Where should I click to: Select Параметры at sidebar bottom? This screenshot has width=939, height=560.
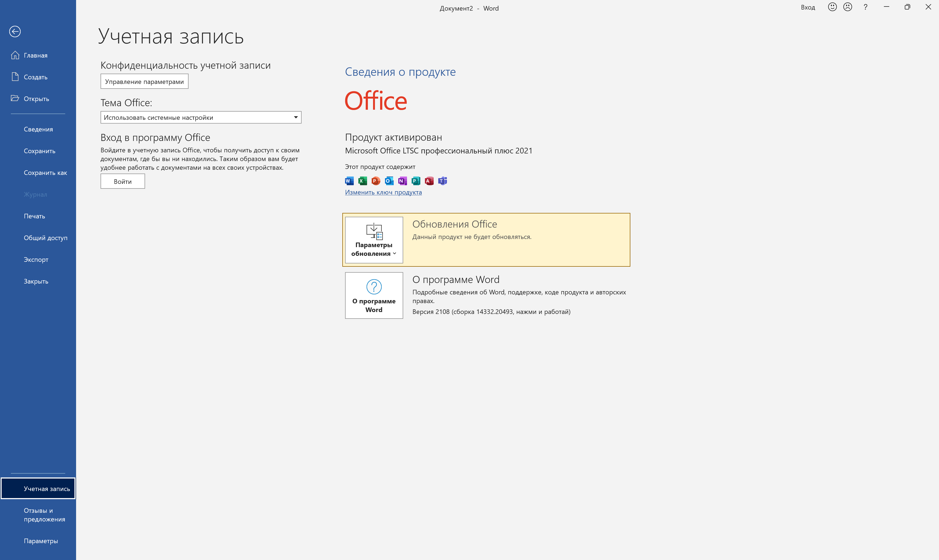pos(41,541)
